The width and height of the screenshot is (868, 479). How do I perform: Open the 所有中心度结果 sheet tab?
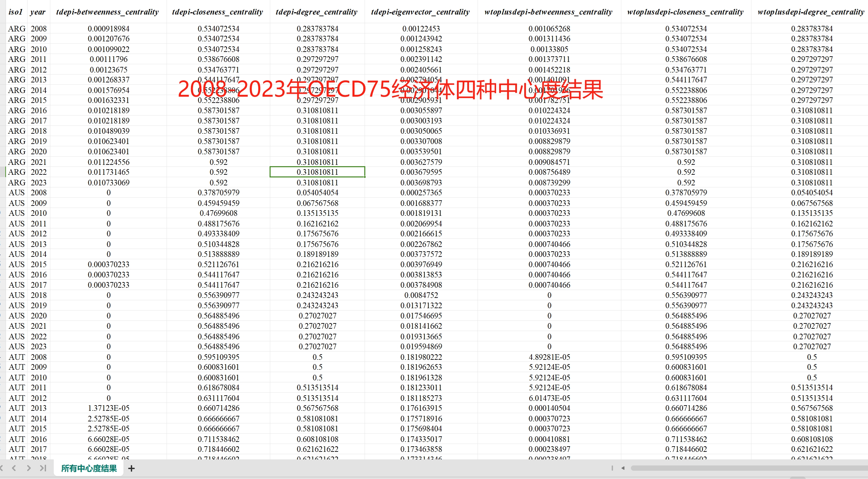tap(89, 468)
